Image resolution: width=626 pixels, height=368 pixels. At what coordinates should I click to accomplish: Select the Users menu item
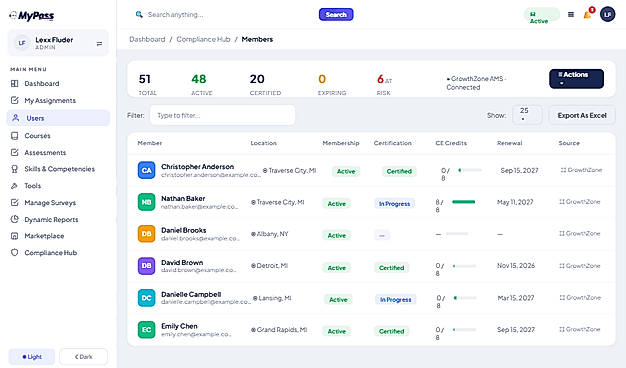tap(58, 118)
